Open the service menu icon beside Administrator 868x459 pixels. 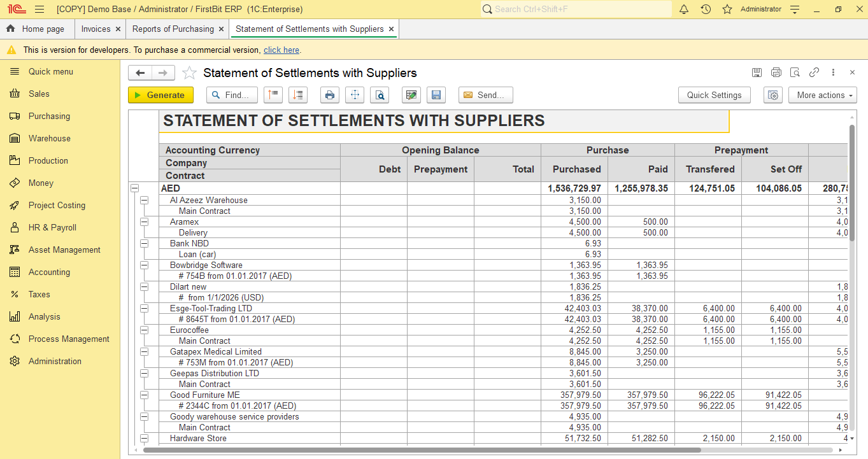[795, 10]
